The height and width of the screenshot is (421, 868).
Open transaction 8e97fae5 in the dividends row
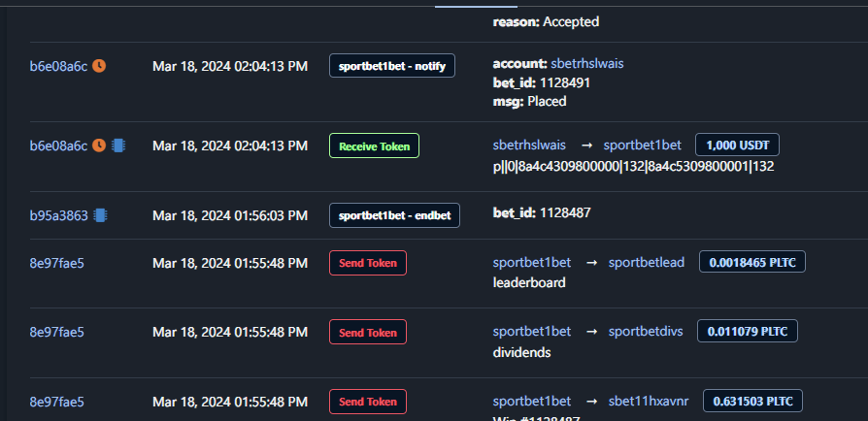57,332
